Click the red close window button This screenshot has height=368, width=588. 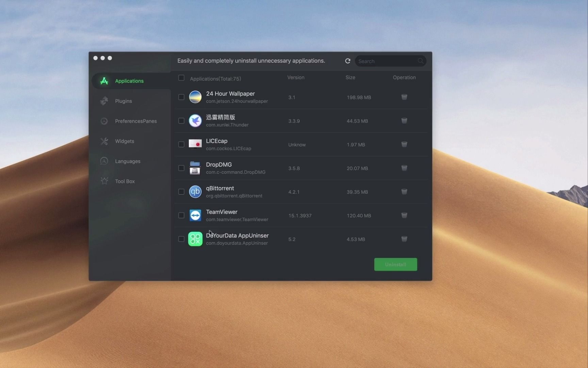pos(96,58)
